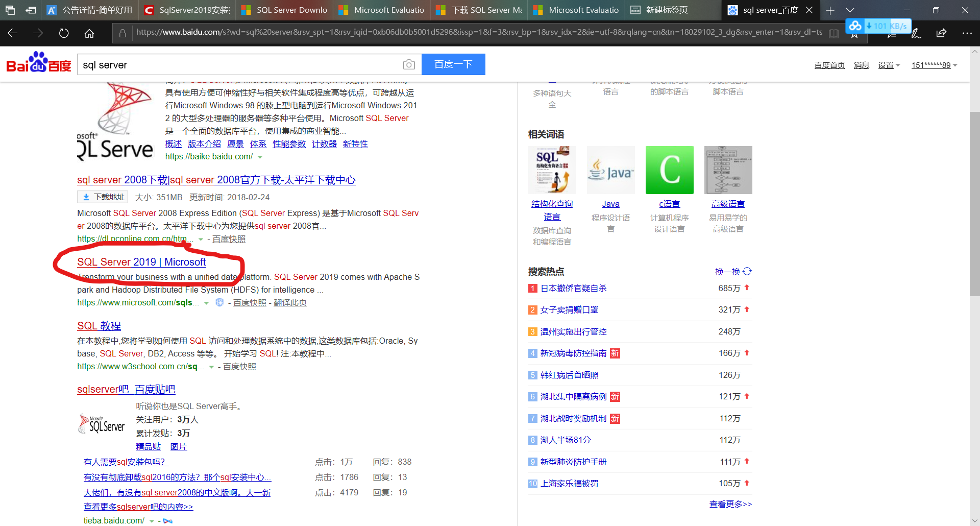Close the sql server_百度 tab
This screenshot has width=980, height=526.
809,10
